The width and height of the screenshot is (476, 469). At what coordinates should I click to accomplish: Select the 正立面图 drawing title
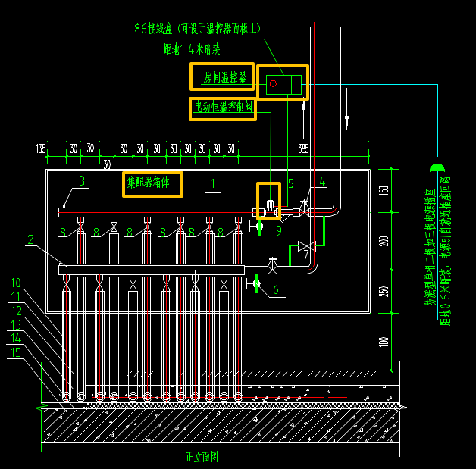202,457
